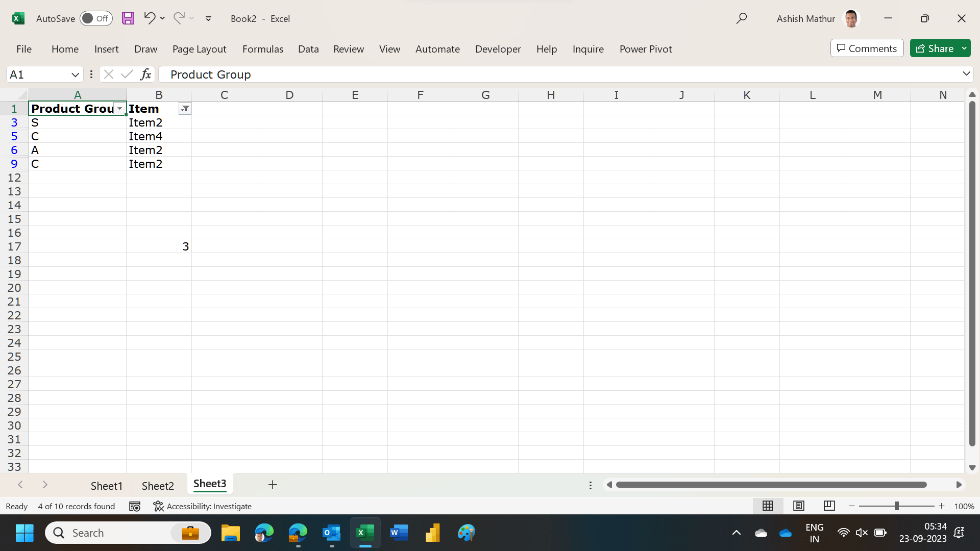Click the macro recording icon in the status bar
The height and width of the screenshot is (551, 980).
pos(135,506)
